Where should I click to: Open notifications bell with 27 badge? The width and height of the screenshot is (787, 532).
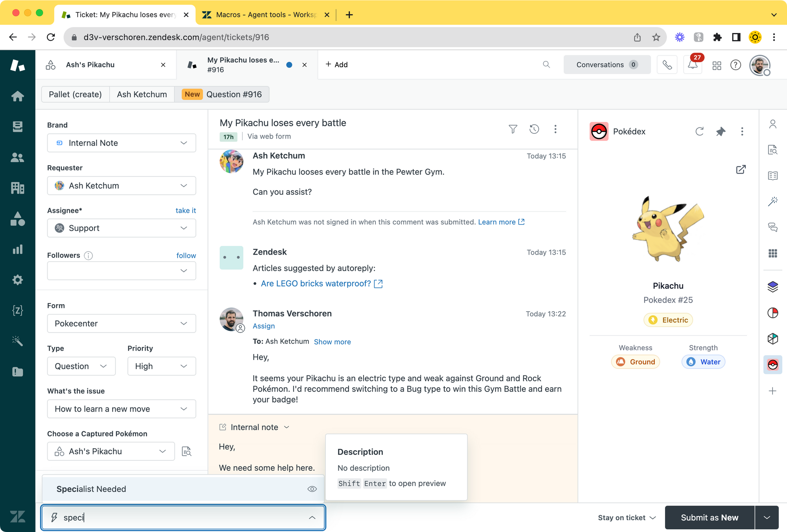[693, 65]
